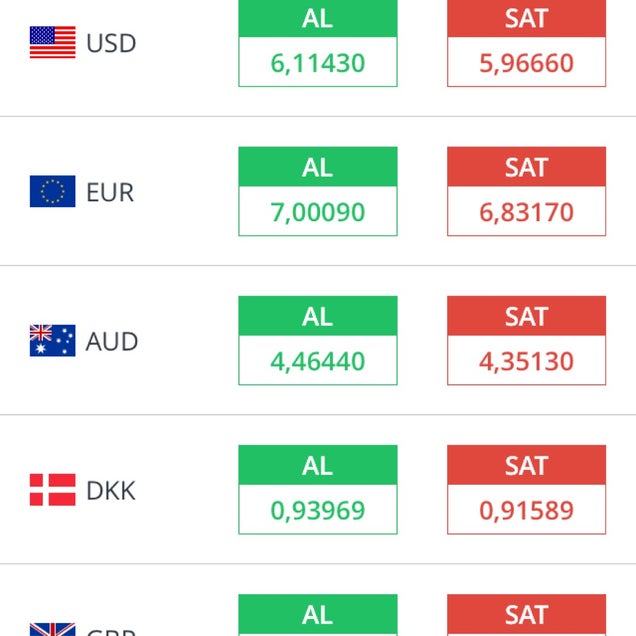Open the AUD currency label
The image size is (636, 636).
point(112,342)
